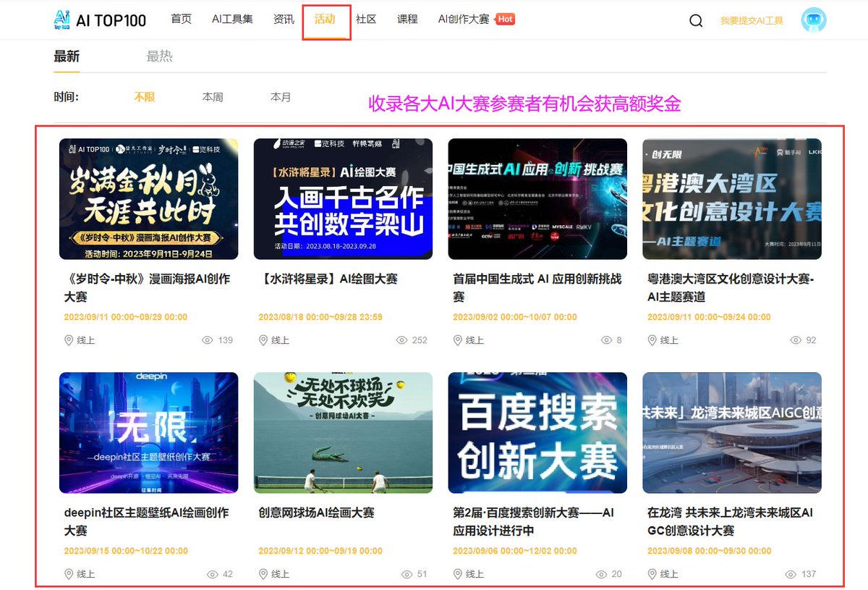Screen dimensions: 868x590
Task: Click date 2023/09/11 00:00~09/24 00:00
Action: pos(710,317)
